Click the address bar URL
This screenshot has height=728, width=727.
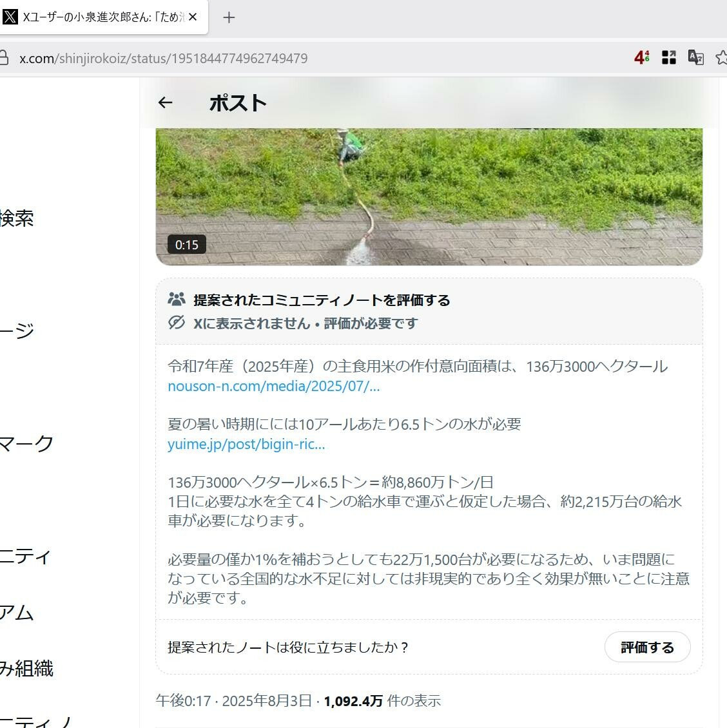tap(164, 59)
